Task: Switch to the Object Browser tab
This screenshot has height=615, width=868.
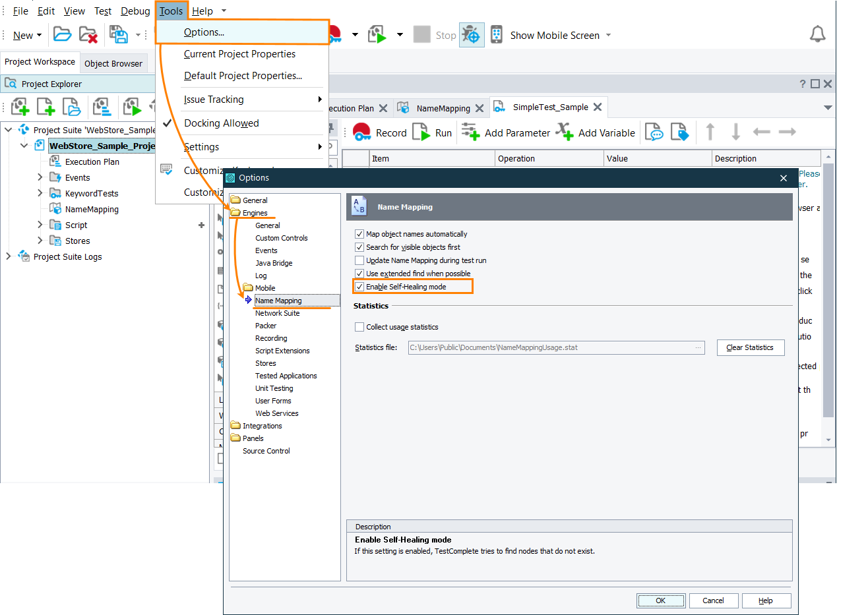Action: [x=113, y=63]
